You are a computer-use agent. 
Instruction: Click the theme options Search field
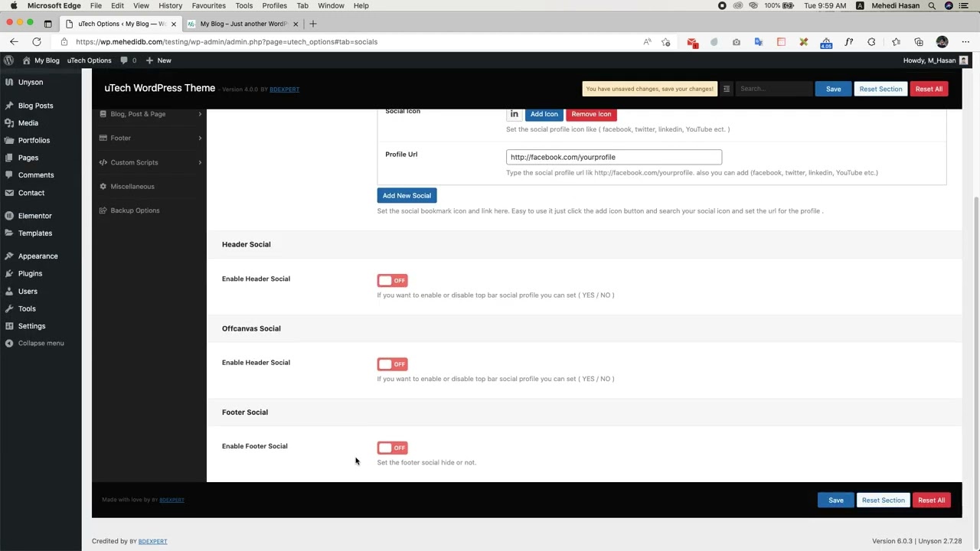774,89
